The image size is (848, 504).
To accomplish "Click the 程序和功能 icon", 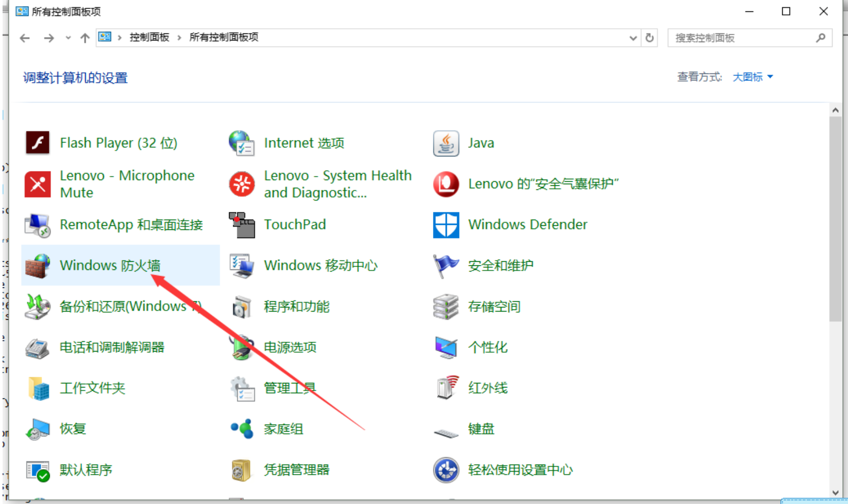I will coord(241,306).
